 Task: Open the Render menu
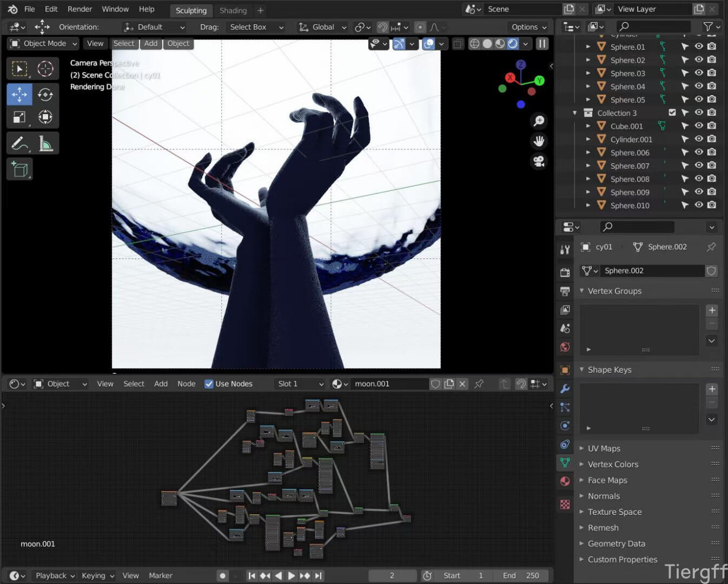click(80, 9)
